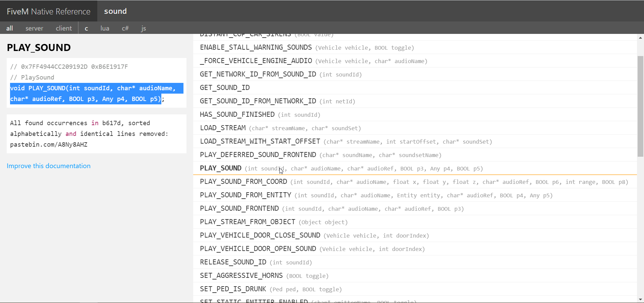Select the RELEASE_SOUND_ID native entry
644x303 pixels.
point(233,262)
